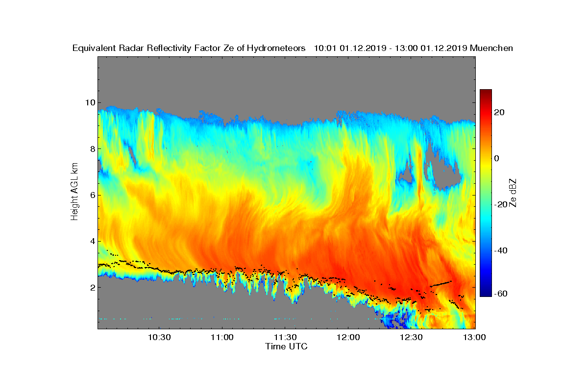
Task: Click the 13:00 time tick label
Action: pyautogui.click(x=474, y=337)
